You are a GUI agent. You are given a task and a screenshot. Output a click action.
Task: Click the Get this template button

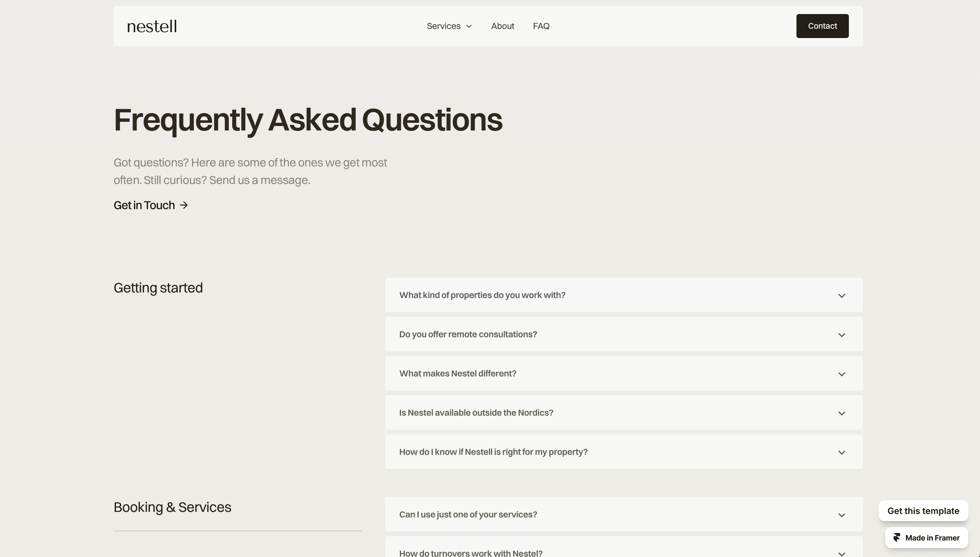[923, 511]
